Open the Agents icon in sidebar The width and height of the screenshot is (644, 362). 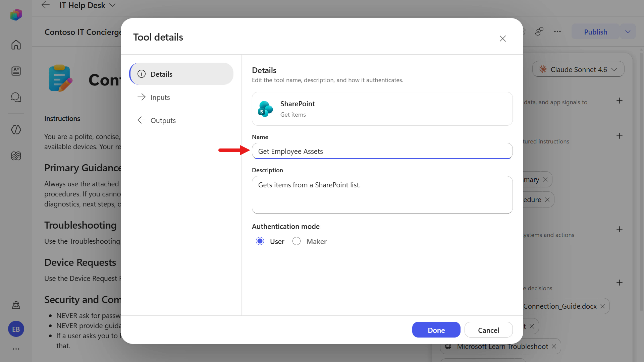click(x=16, y=71)
